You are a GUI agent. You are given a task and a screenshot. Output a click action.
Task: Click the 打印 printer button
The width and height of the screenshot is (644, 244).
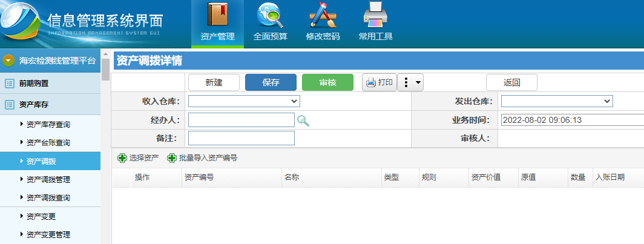[379, 82]
